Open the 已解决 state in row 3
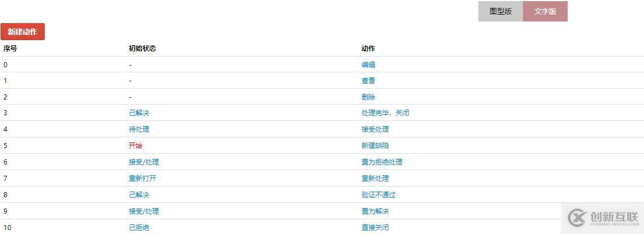The image size is (644, 234). pos(139,113)
